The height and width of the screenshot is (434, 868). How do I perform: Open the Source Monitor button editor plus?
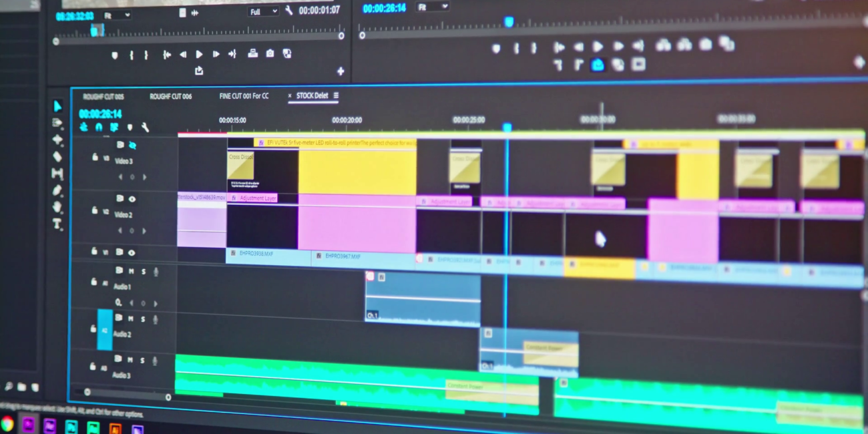(x=340, y=71)
